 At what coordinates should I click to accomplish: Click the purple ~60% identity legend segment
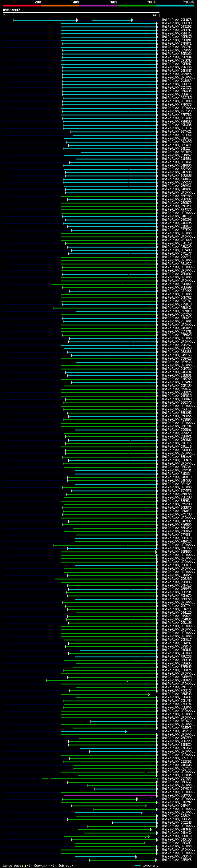coord(99,6)
